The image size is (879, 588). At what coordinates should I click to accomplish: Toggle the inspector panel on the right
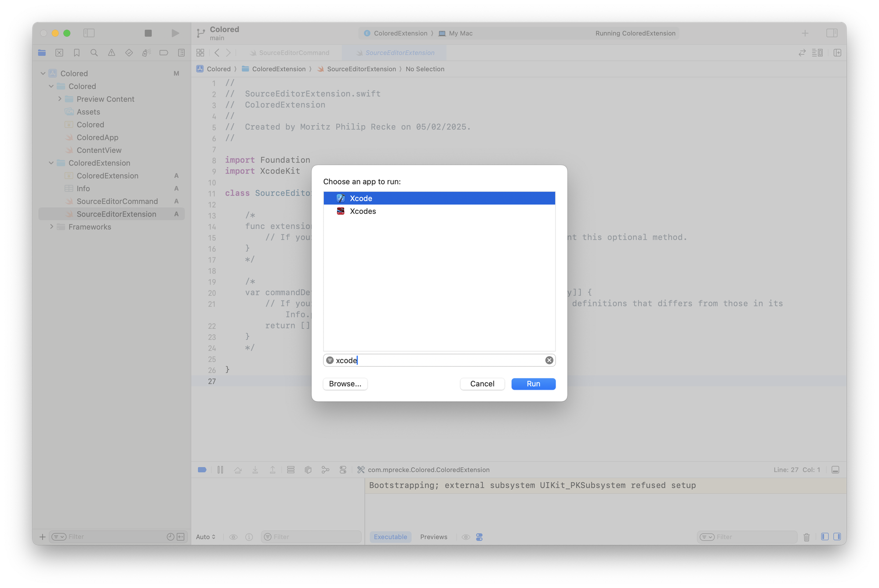pos(832,33)
